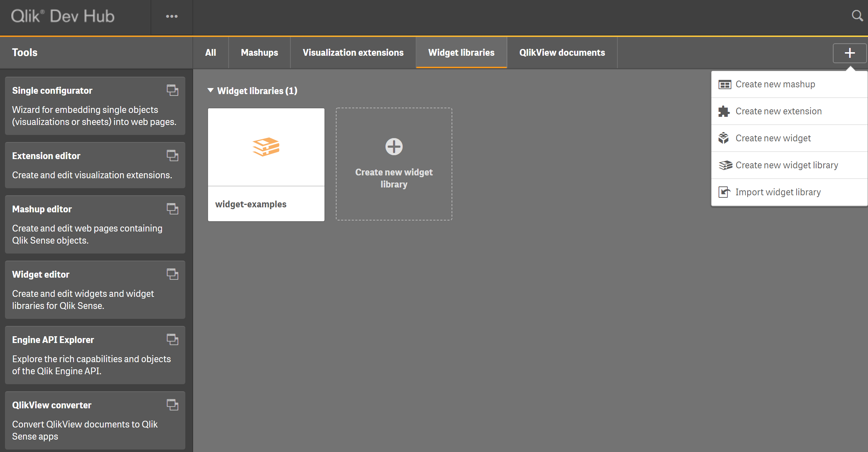Click the widget cube icon in menu

[x=724, y=138]
